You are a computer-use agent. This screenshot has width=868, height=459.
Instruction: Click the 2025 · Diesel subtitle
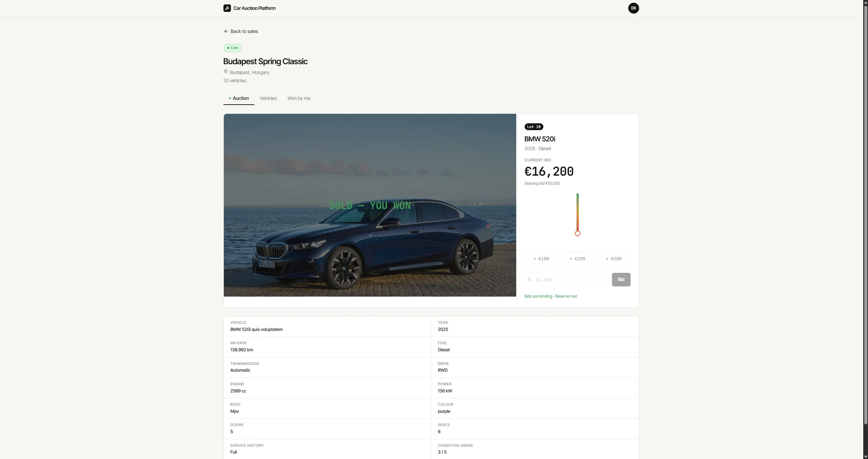pyautogui.click(x=538, y=149)
